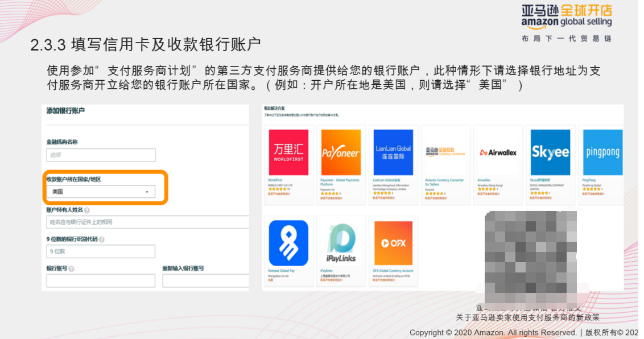Select the LianLian Global 连连国际 logo
Image resolution: width=644 pixels, height=339 pixels.
391,151
